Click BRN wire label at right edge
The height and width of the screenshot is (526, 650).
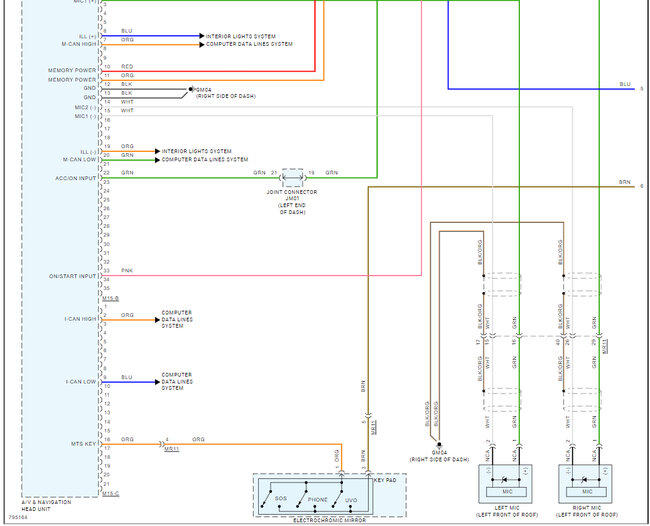point(624,182)
